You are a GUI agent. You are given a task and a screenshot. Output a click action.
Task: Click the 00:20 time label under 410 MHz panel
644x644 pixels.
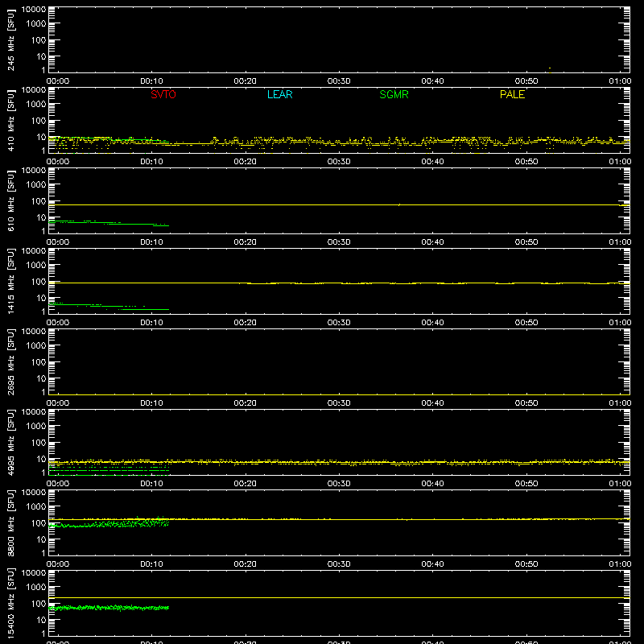[x=246, y=162]
